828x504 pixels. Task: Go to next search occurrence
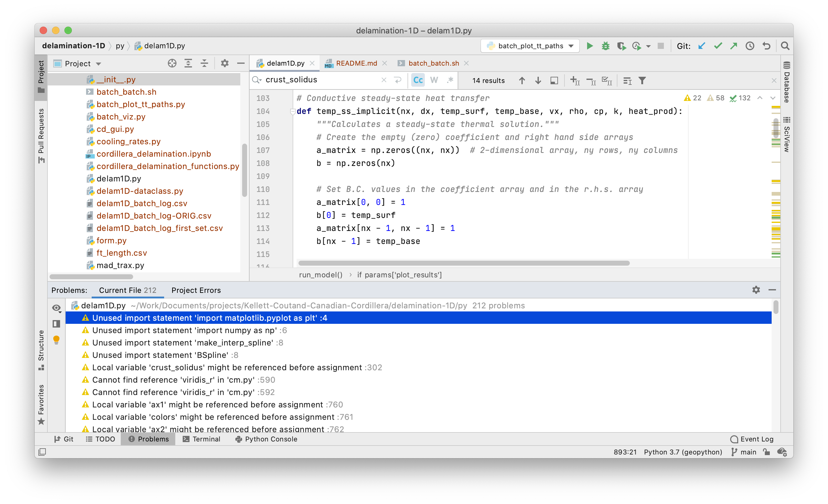click(538, 80)
